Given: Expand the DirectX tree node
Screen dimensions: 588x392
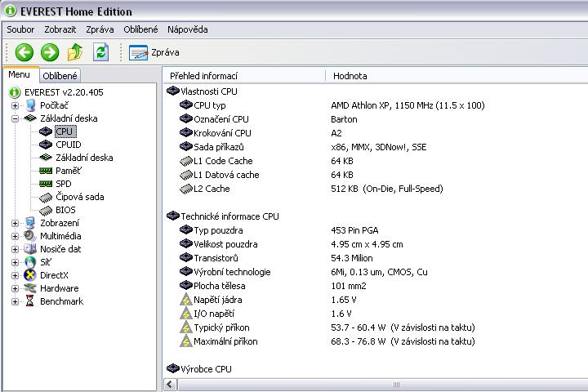Looking at the screenshot, I should coord(15,276).
